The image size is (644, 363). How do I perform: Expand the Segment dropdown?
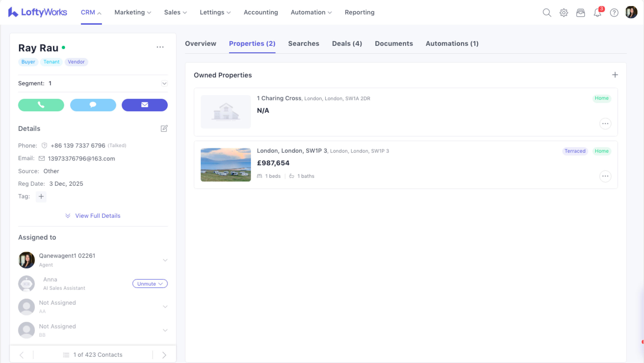(x=164, y=83)
